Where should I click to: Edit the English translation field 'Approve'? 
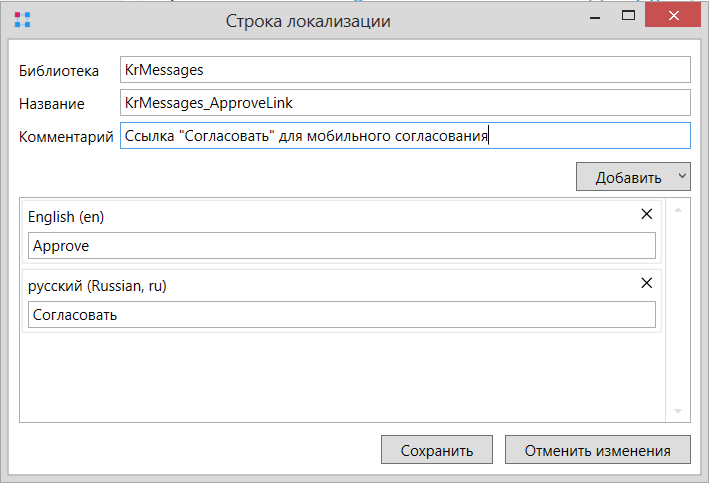342,246
